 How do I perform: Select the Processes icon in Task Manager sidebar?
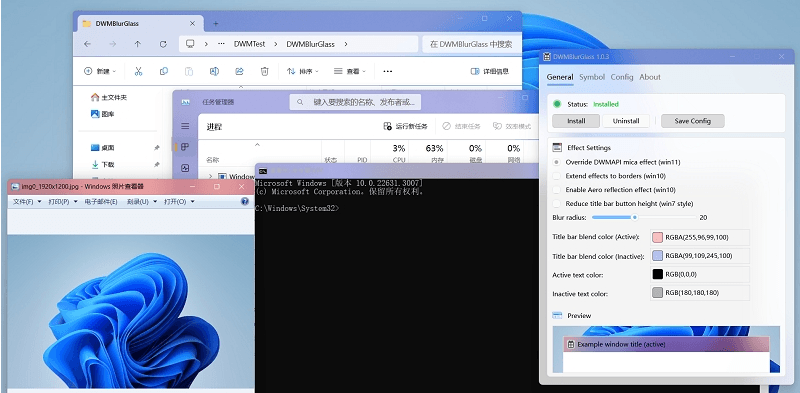(x=185, y=147)
